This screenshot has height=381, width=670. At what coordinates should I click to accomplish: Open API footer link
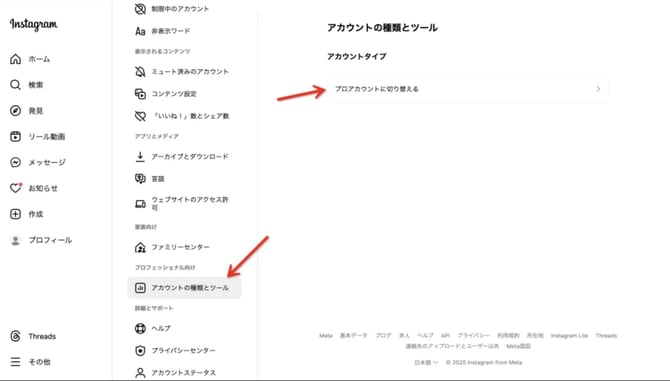pyautogui.click(x=445, y=336)
